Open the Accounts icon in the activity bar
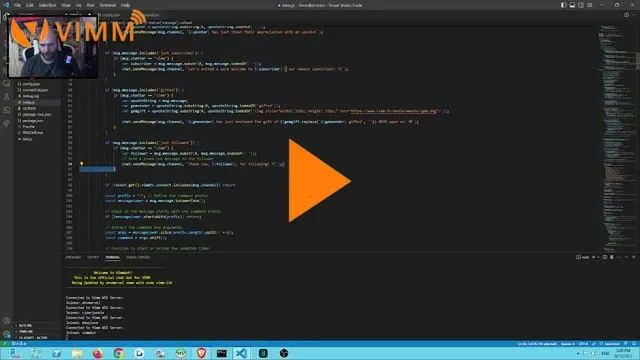Screen dimensions: 640x360 pyautogui.click(x=7, y=321)
